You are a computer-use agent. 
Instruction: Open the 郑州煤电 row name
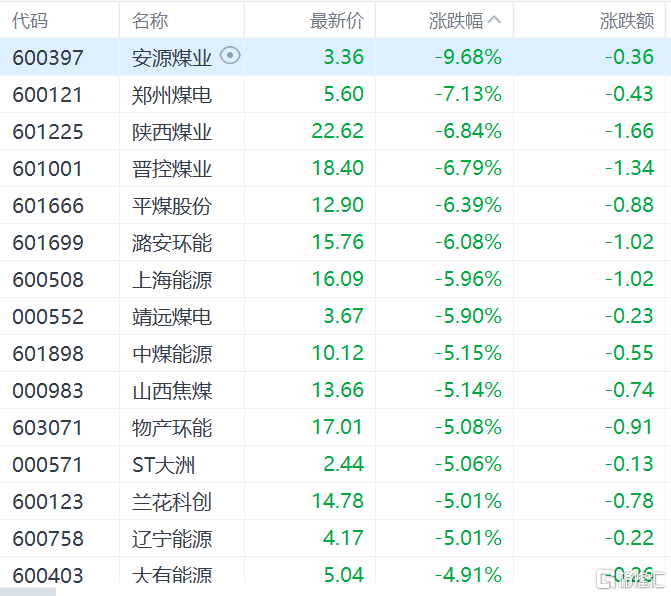pyautogui.click(x=172, y=95)
